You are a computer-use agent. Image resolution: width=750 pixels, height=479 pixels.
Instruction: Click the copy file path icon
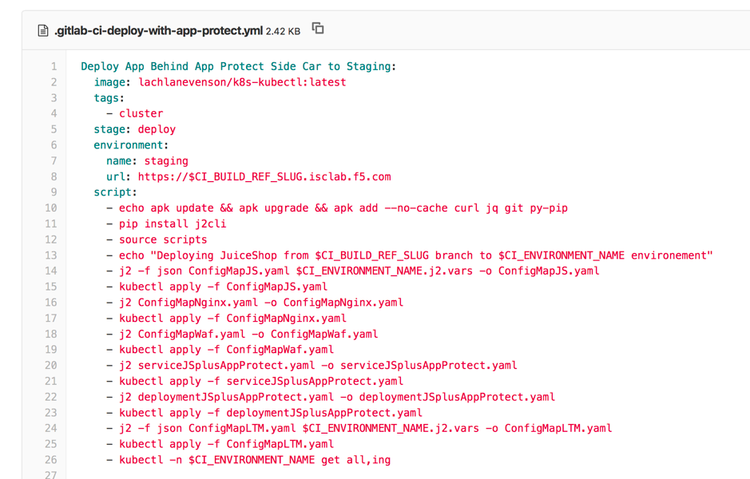click(318, 29)
